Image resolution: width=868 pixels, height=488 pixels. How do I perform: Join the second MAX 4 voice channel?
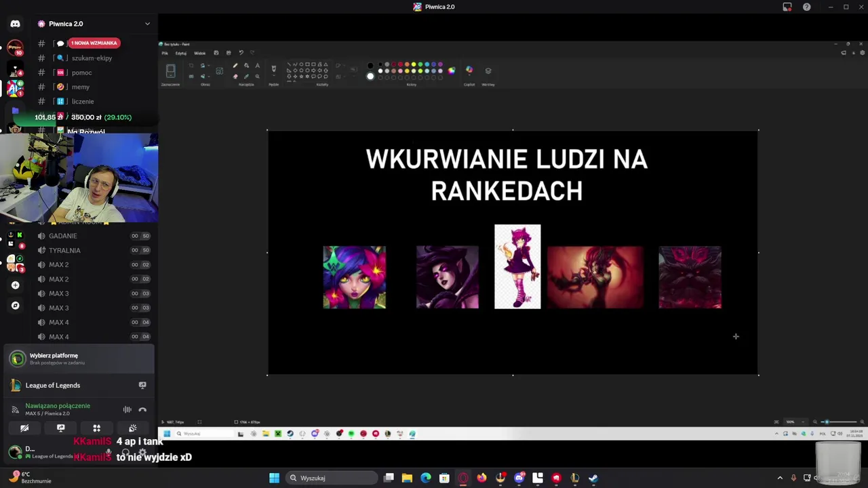pyautogui.click(x=58, y=337)
